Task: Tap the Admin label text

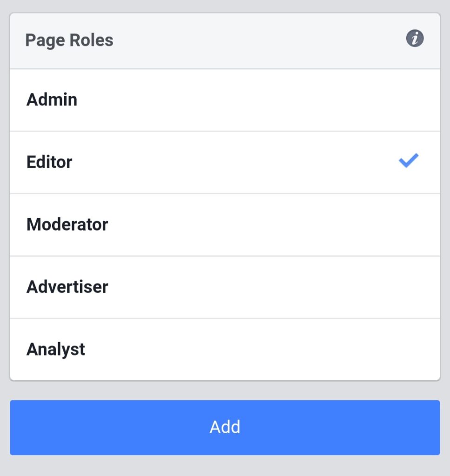Action: click(x=52, y=99)
